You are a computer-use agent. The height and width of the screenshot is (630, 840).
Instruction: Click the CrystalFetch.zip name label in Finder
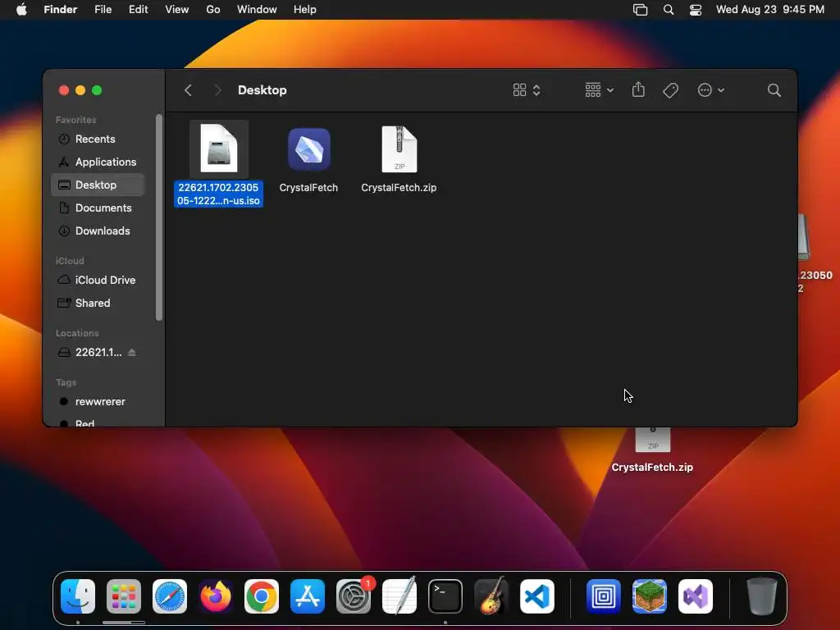[399, 188]
